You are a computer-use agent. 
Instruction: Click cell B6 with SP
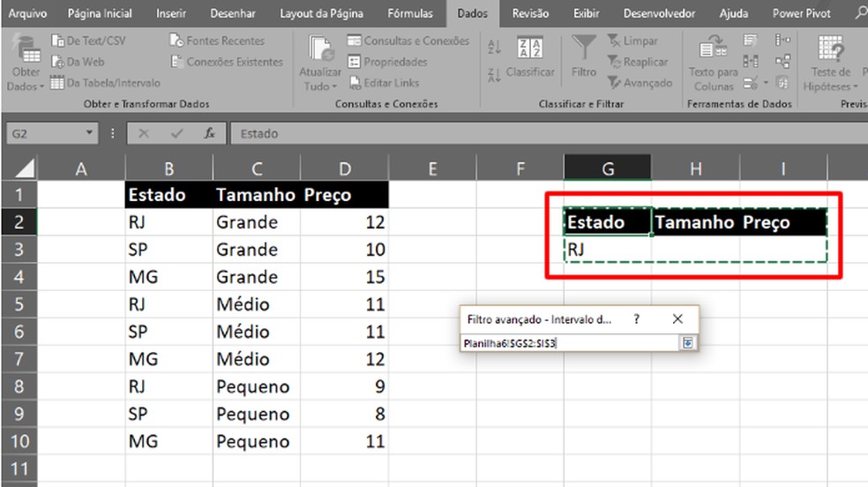168,332
